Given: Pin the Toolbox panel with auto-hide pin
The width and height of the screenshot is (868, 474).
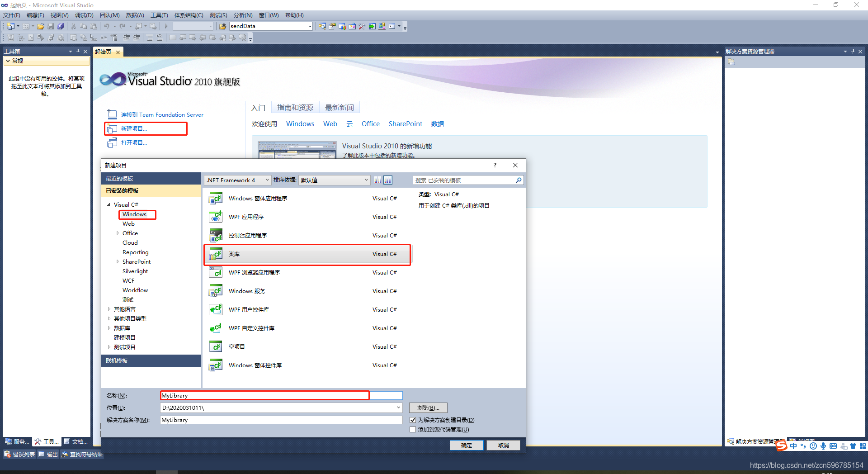Looking at the screenshot, I should click(x=78, y=51).
